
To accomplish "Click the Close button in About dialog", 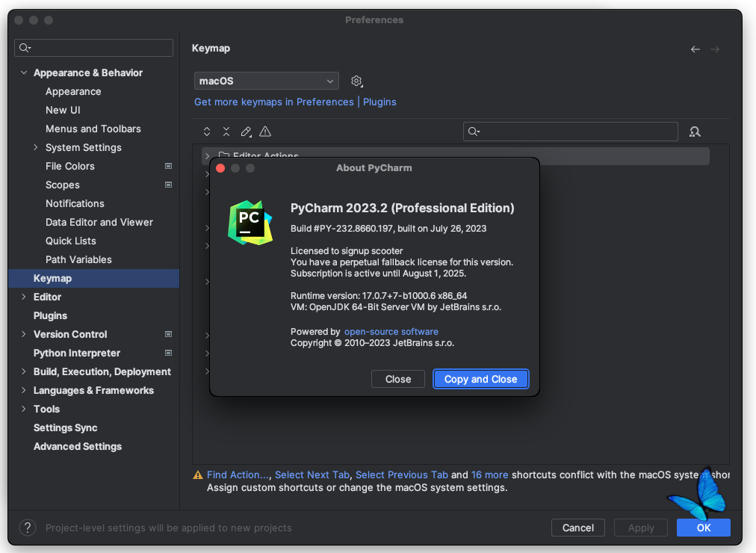I will click(397, 379).
